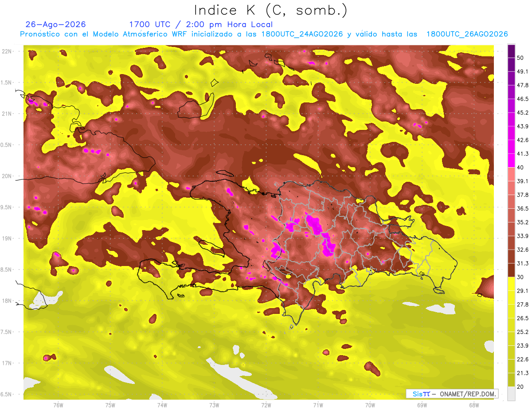Screen dimensions: 532x411
Task: Click the '71W' longitude label
Action: tap(318, 405)
